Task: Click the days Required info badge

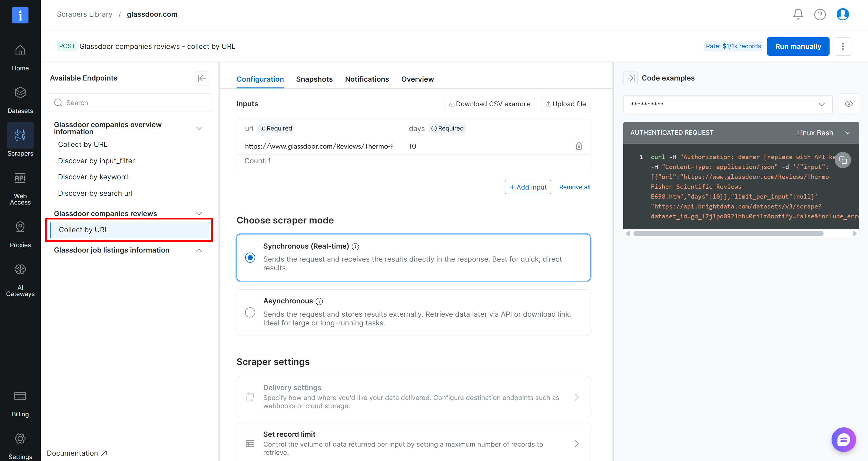Action: (447, 128)
